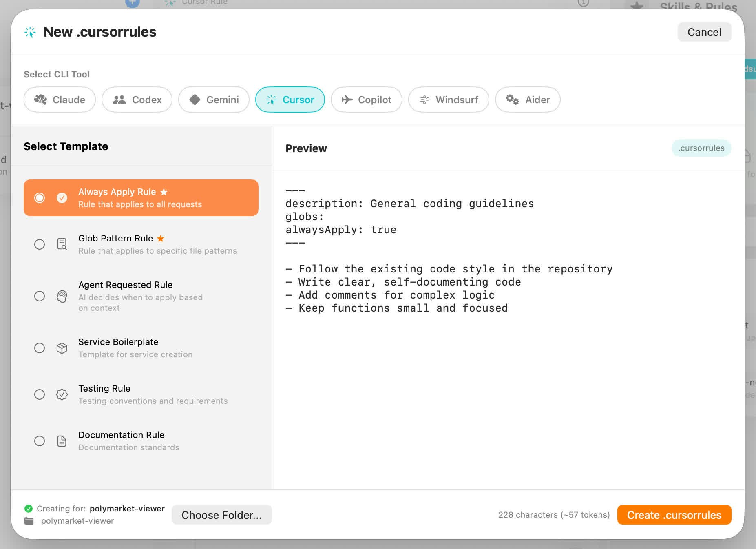Click the Aider gears icon
This screenshot has width=756, height=549.
pyautogui.click(x=513, y=100)
